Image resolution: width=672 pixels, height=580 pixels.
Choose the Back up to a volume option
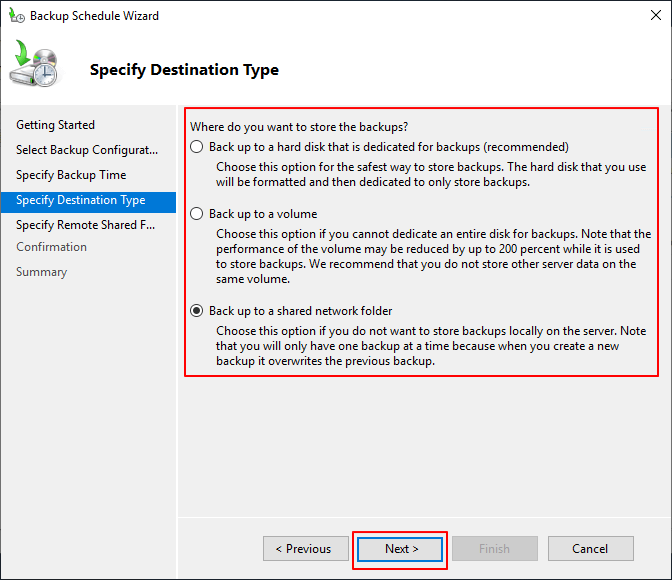(196, 214)
